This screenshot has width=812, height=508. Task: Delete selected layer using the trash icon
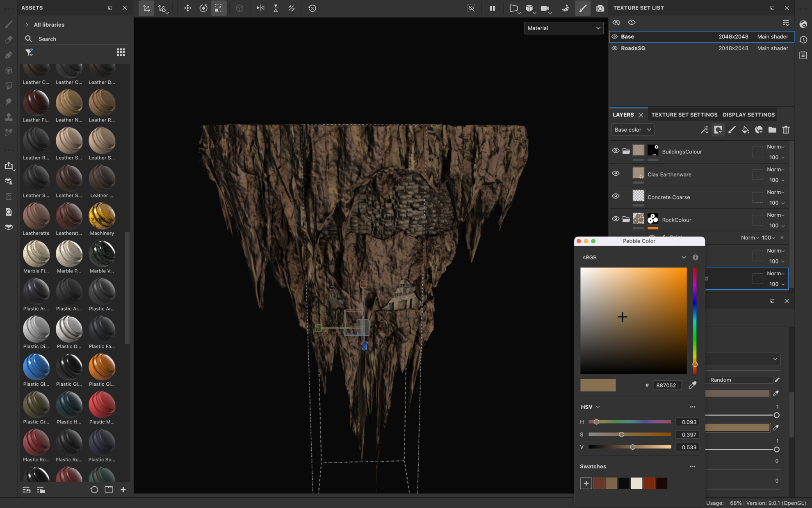[786, 130]
